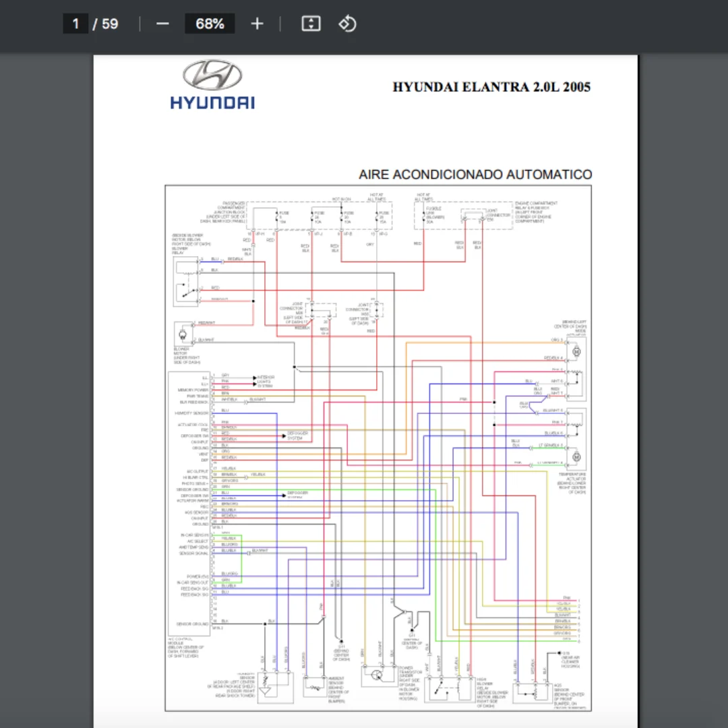Click the fit to page icon
The image size is (728, 728).
(311, 24)
